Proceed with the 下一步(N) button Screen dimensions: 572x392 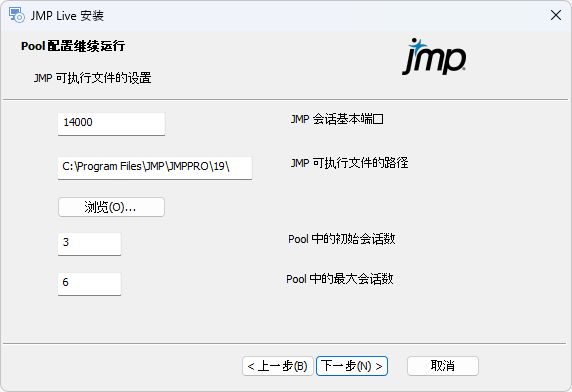(x=352, y=366)
